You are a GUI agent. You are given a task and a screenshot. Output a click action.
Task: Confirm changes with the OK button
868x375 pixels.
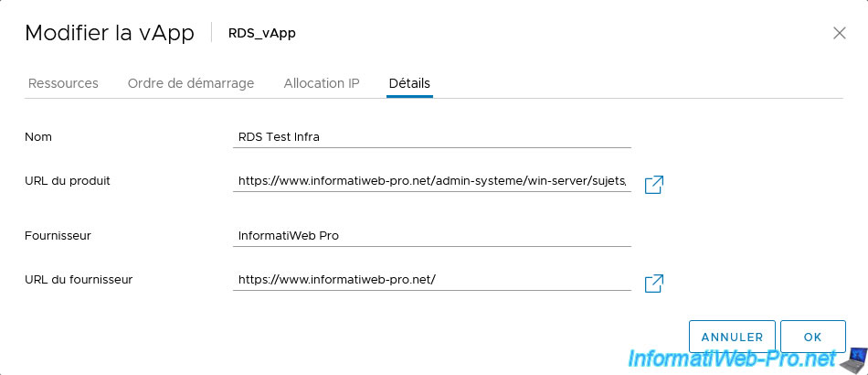tap(812, 337)
